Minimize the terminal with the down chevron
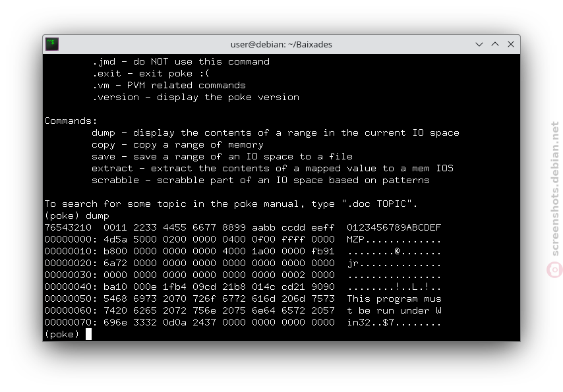Screen dimensions: 563x392 point(479,44)
